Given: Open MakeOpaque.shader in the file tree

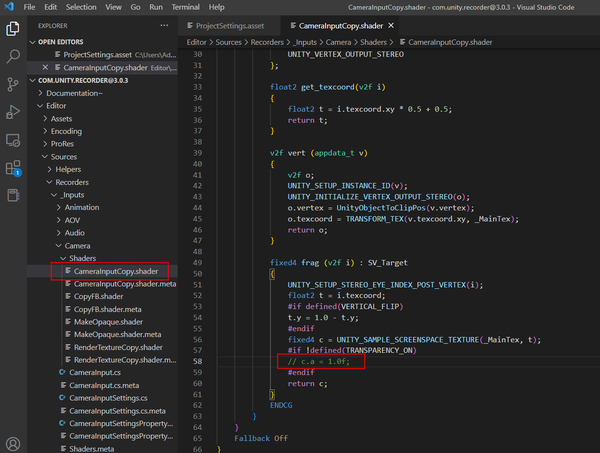Looking at the screenshot, I should coord(108,322).
